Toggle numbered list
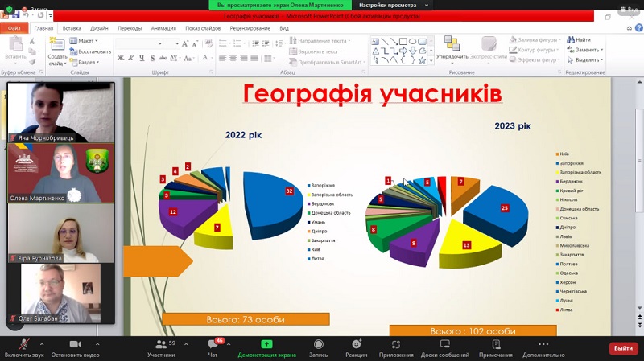644x361 pixels. coord(238,43)
